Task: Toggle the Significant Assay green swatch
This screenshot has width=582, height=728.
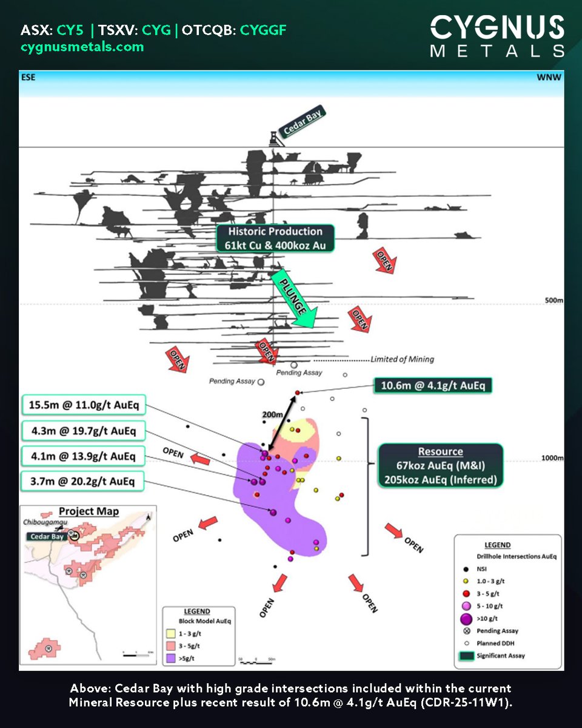Action: (x=467, y=655)
